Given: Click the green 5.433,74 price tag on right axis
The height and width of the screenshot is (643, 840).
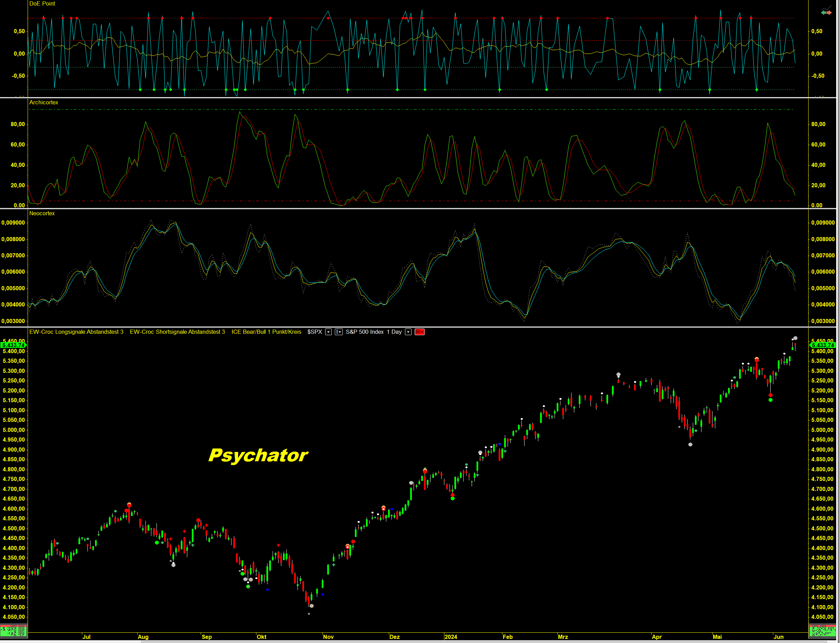Looking at the screenshot, I should 822,345.
